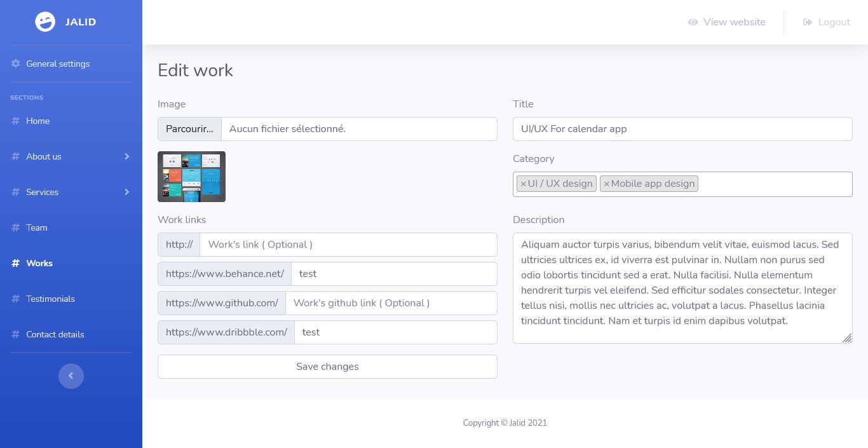Click into the Title text field
The height and width of the screenshot is (448, 868).
pos(682,129)
